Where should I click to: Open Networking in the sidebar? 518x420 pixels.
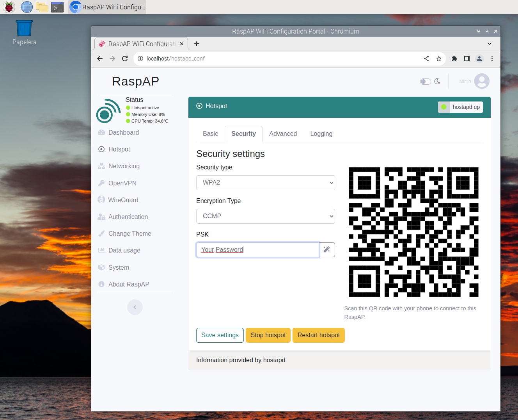click(119, 166)
